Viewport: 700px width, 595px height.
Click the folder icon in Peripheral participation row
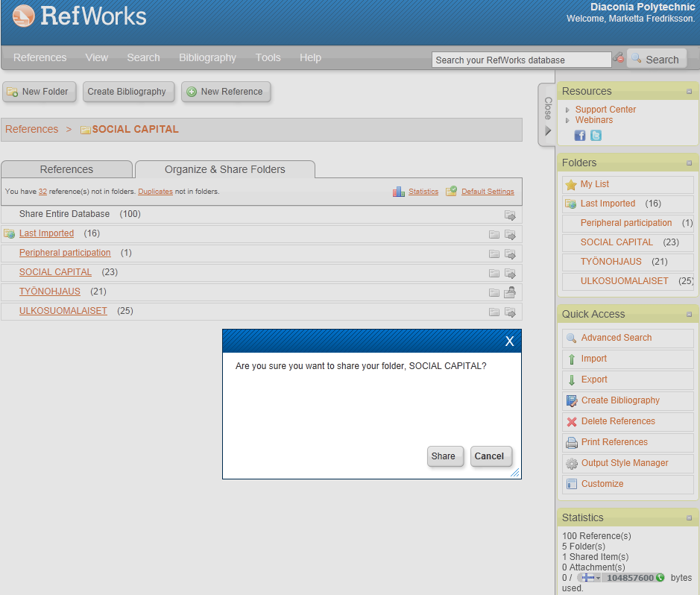pos(494,254)
